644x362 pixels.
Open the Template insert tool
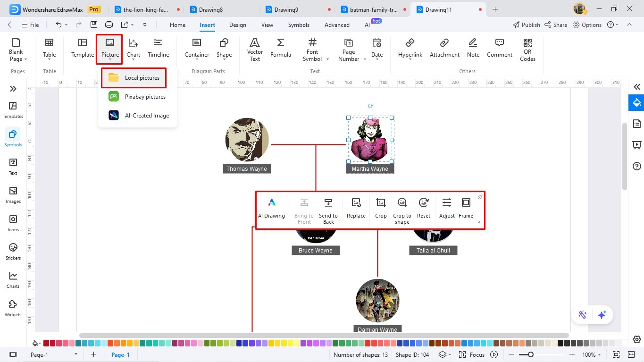(x=83, y=48)
